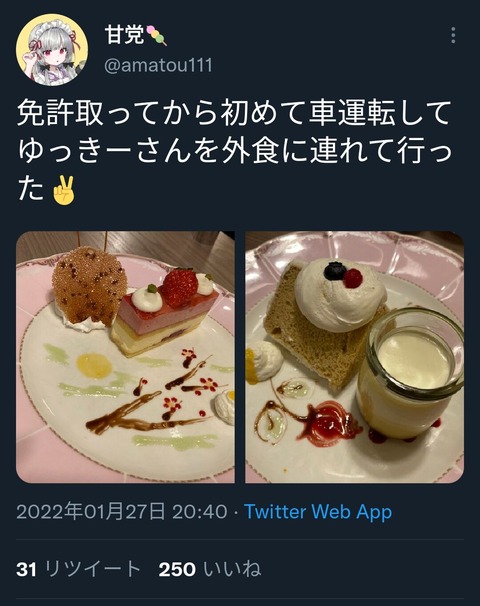View the 250 いいね list

(x=210, y=569)
